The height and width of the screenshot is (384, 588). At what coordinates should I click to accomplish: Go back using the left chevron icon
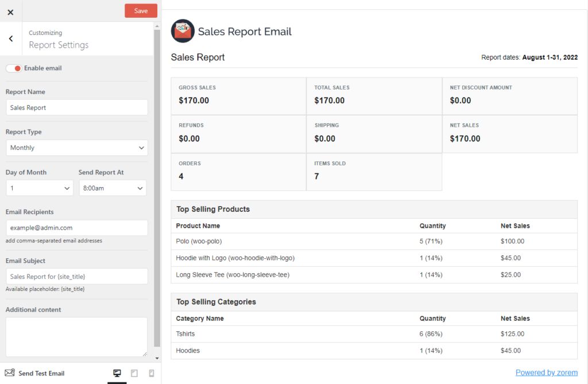click(11, 38)
